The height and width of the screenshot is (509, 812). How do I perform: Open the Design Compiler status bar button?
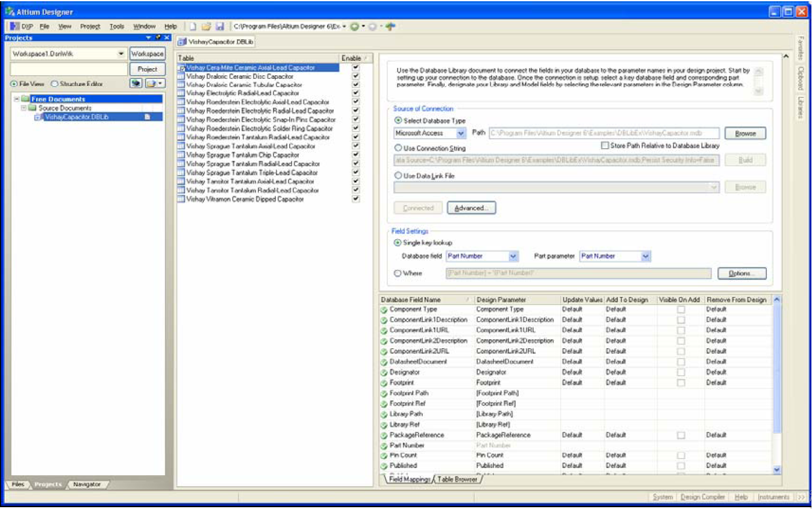[702, 497]
